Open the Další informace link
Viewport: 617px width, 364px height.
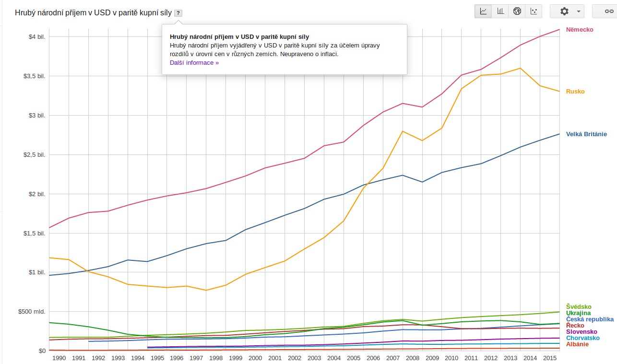coord(194,63)
